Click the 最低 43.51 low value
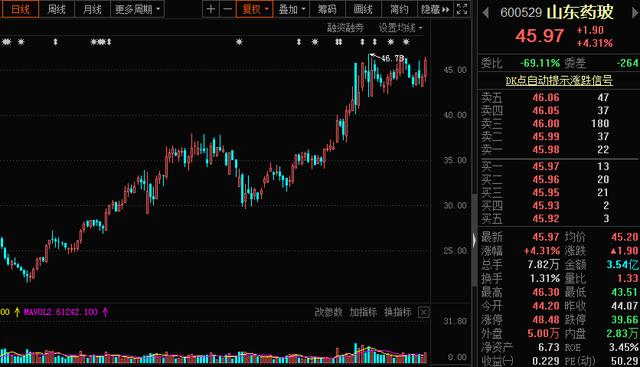 pyautogui.click(x=625, y=292)
